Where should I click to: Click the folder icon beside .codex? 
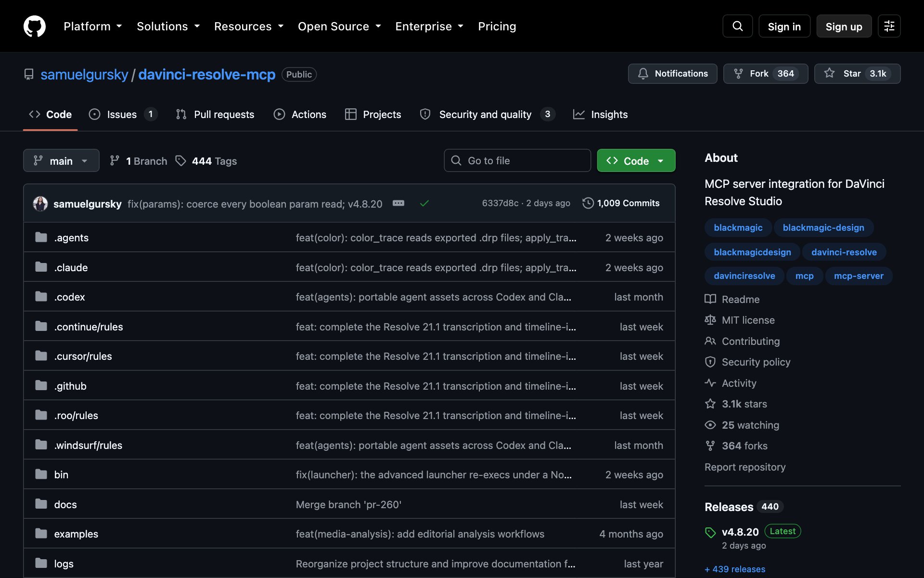pyautogui.click(x=41, y=296)
